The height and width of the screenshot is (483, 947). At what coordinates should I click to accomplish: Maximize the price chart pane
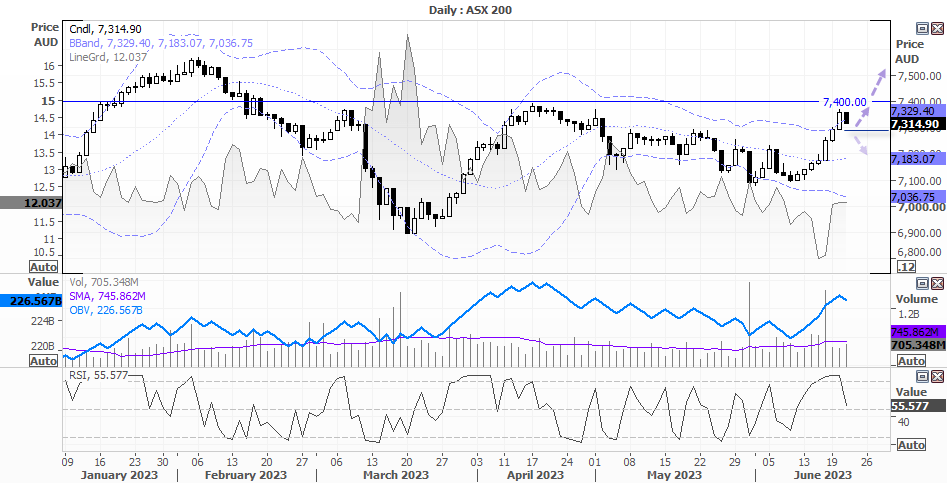[922, 28]
